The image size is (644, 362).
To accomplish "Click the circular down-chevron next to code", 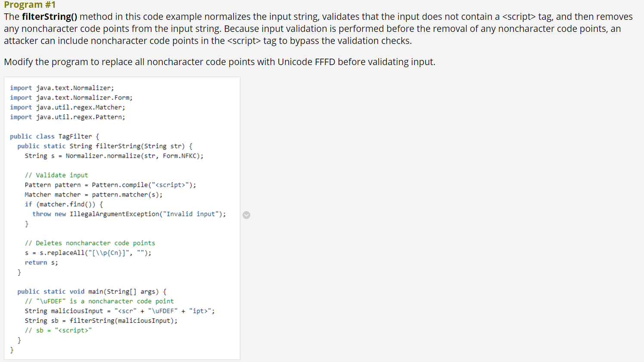I will pos(246,215).
